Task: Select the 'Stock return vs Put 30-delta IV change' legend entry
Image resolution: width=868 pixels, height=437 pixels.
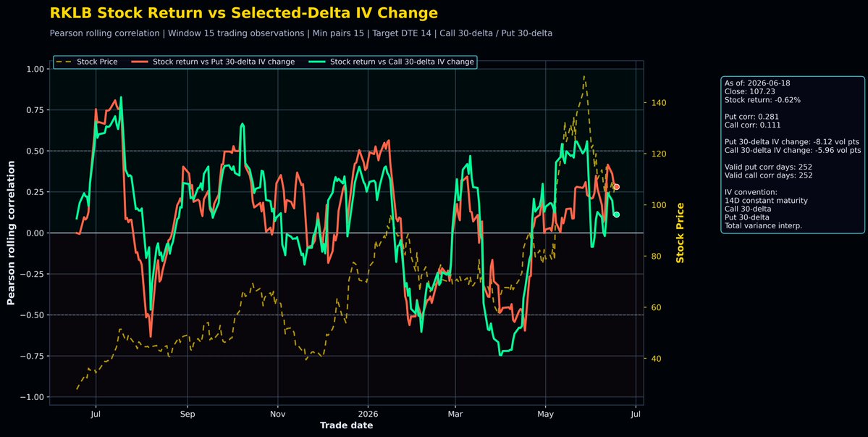Action: pyautogui.click(x=213, y=62)
